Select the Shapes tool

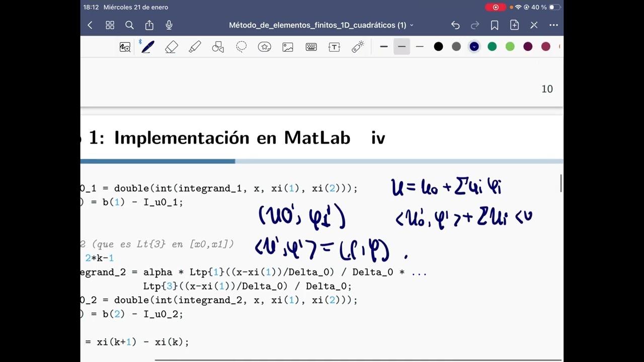[x=218, y=47]
